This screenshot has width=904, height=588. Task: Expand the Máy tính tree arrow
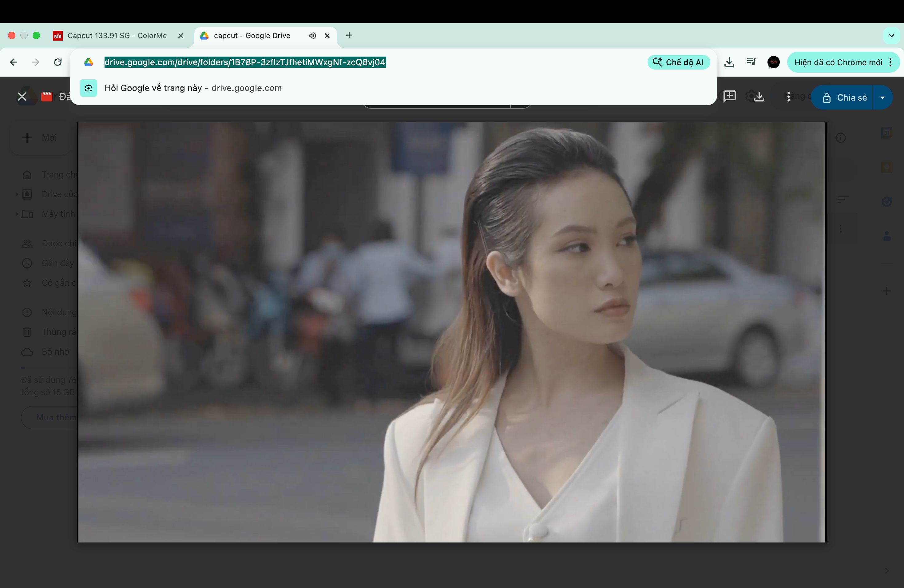click(x=17, y=214)
